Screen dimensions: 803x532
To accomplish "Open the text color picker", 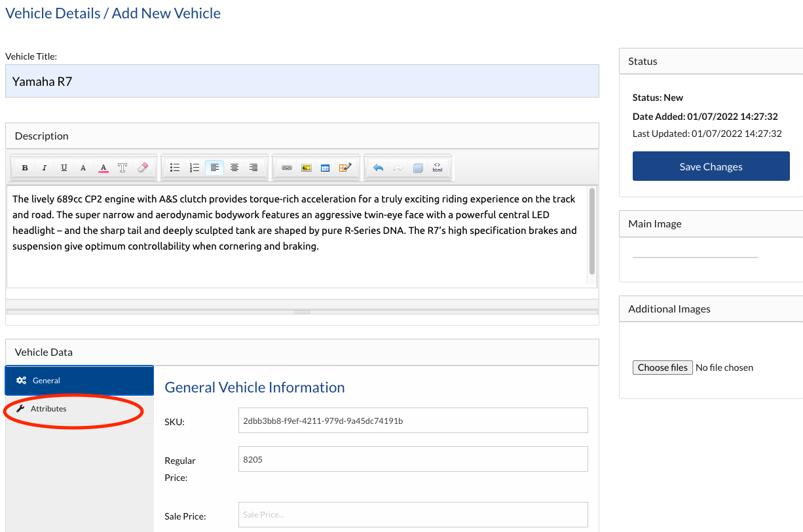I will pyautogui.click(x=103, y=168).
